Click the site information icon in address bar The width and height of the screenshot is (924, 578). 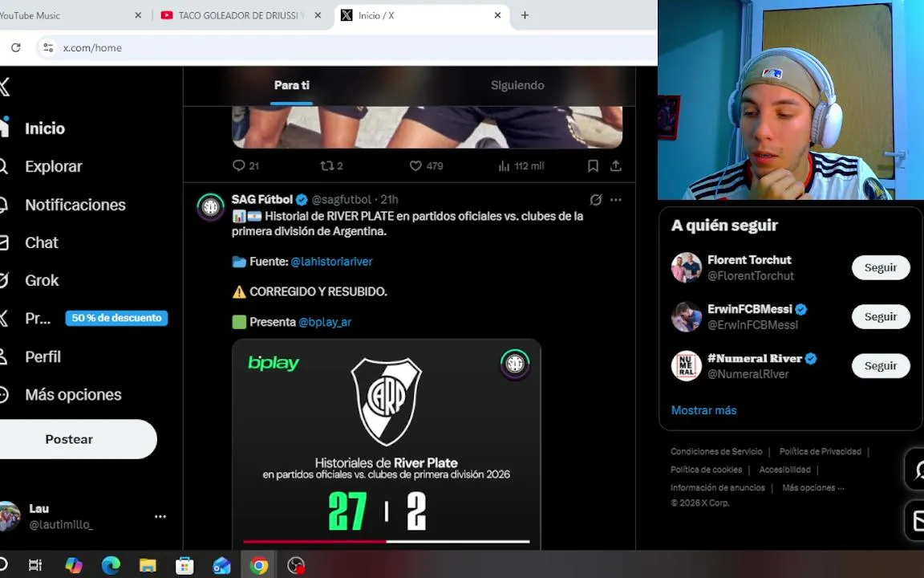[48, 48]
